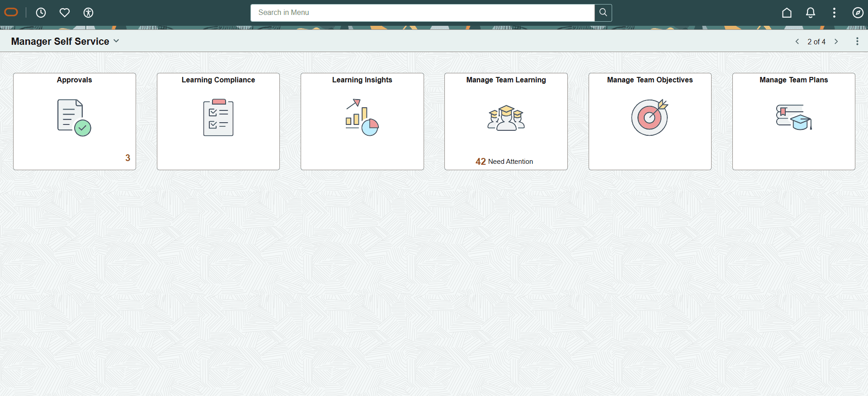Go to Home via house icon
The height and width of the screenshot is (396, 868).
tap(787, 13)
